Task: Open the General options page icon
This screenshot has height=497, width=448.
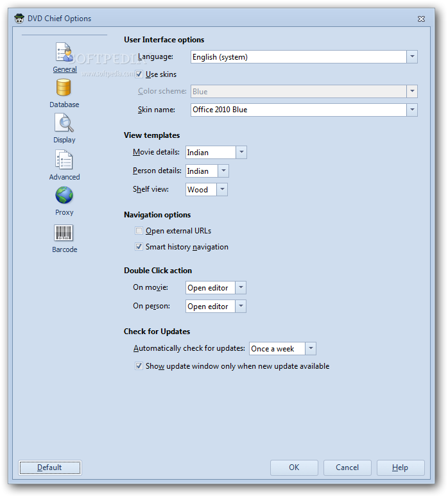Action: point(64,52)
